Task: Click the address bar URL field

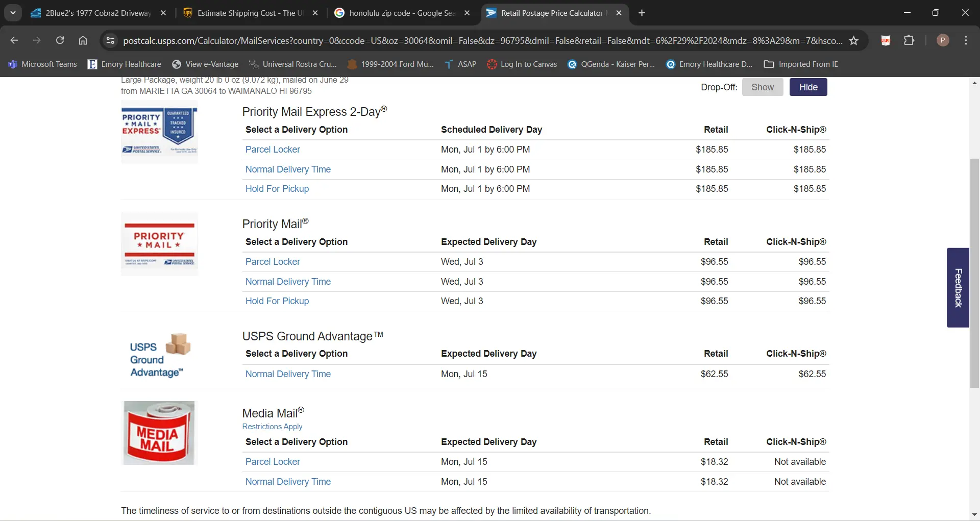Action: point(482,40)
